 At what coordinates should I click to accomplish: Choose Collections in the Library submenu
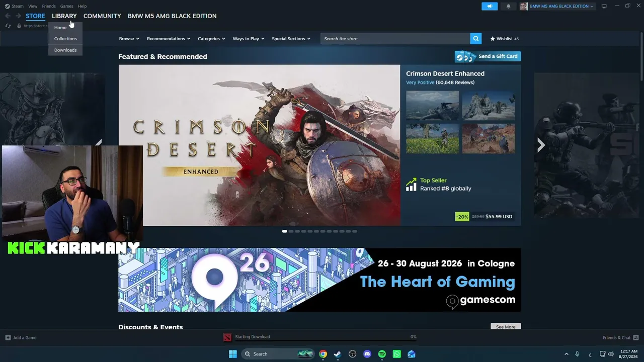(65, 39)
